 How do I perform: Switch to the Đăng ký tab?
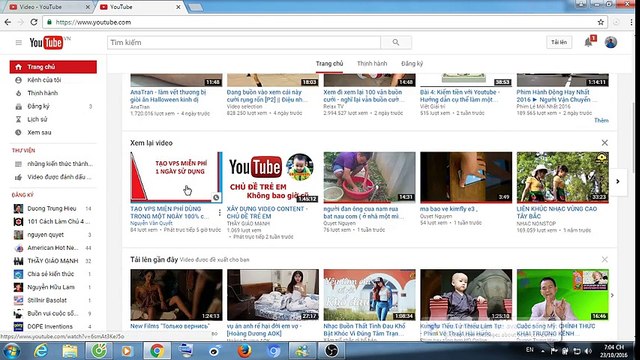pos(412,64)
